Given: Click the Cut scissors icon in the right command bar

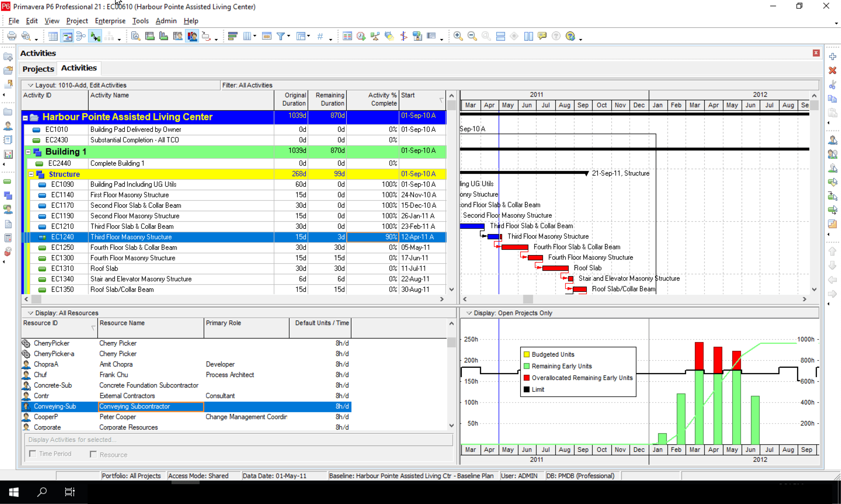Looking at the screenshot, I should (x=833, y=85).
